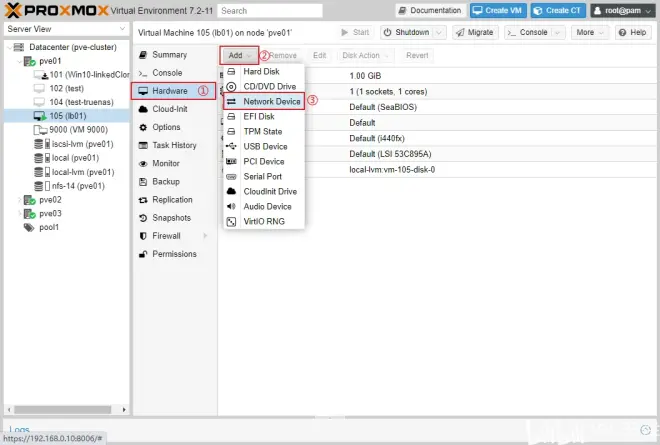Open the Snapshots tab

click(174, 218)
